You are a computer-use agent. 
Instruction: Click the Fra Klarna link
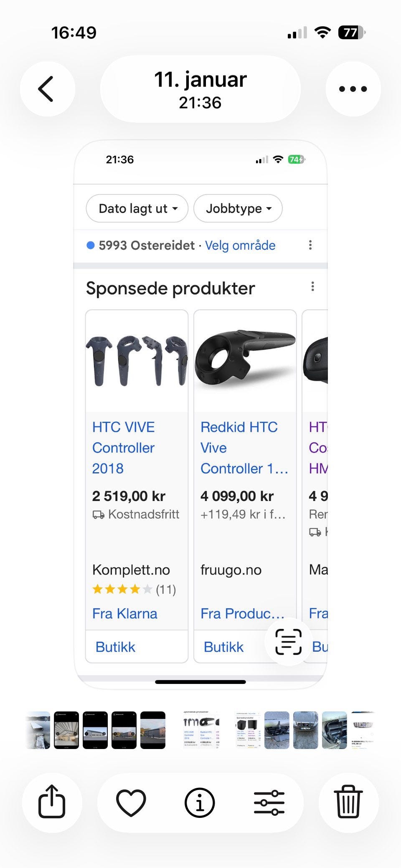125,613
